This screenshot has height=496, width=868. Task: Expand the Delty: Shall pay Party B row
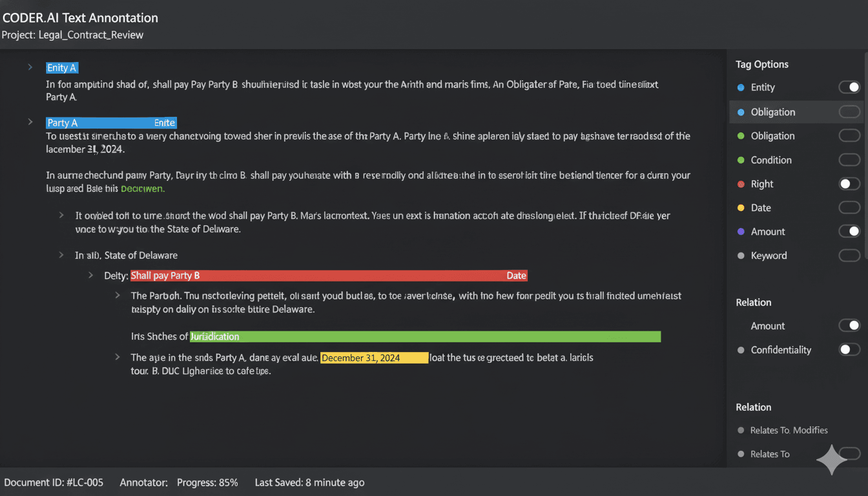coord(92,275)
